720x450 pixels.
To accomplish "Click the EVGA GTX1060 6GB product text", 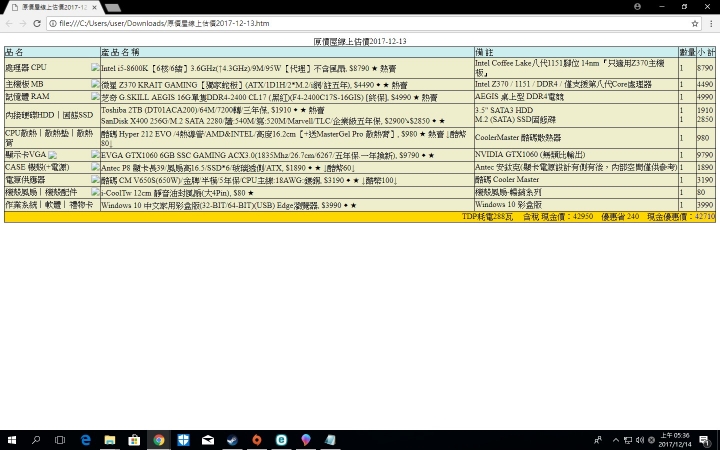I will (x=267, y=155).
